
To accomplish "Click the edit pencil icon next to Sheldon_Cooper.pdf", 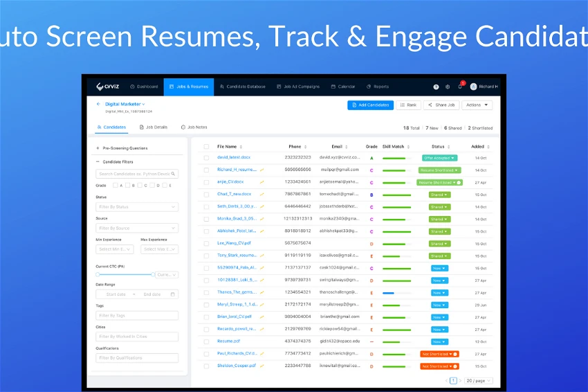I will (261, 366).
